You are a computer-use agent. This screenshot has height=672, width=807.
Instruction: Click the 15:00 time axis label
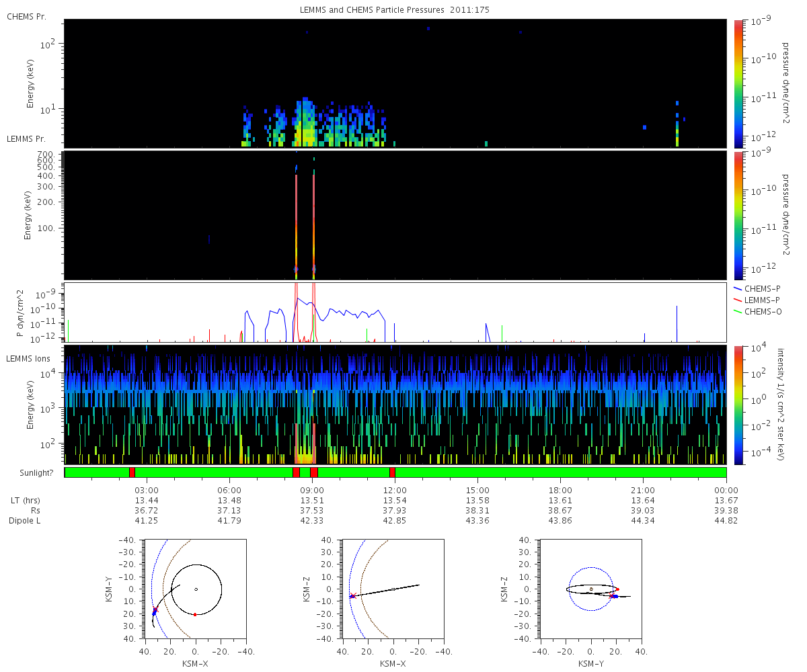tap(478, 490)
